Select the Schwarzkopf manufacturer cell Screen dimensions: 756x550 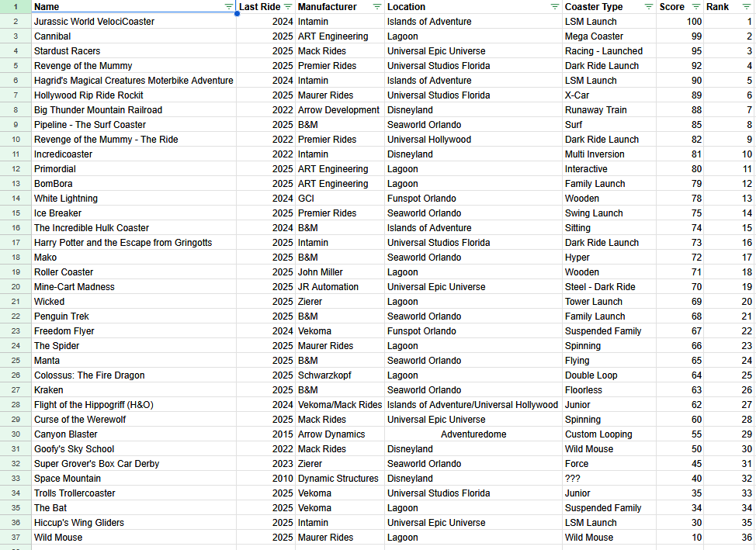[339, 375]
